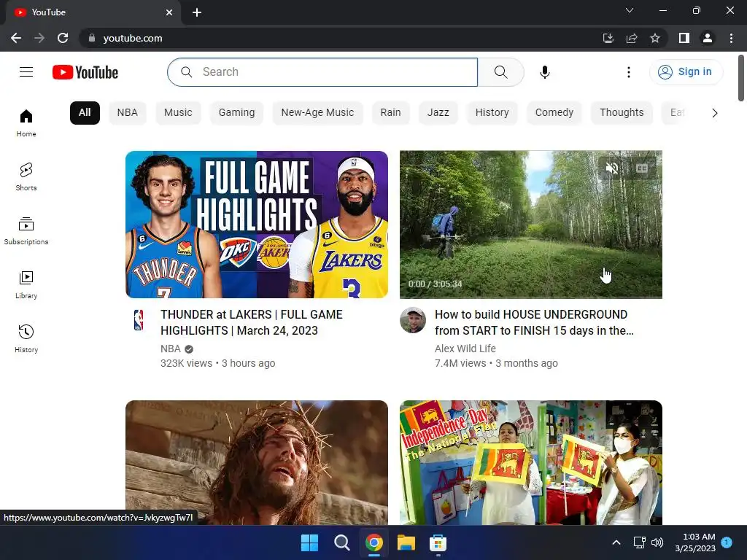Select the New-Age Music chip
This screenshot has width=747, height=560.
(x=318, y=113)
